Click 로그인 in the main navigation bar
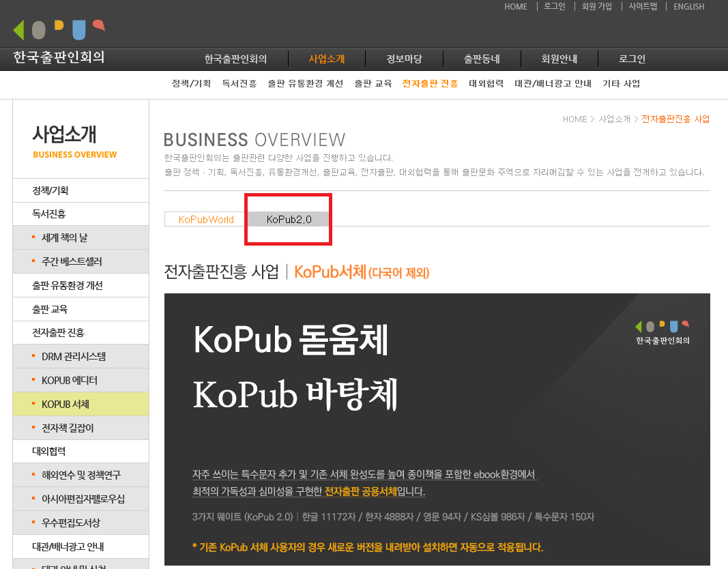Screen dimensions: 728x569 [632, 59]
